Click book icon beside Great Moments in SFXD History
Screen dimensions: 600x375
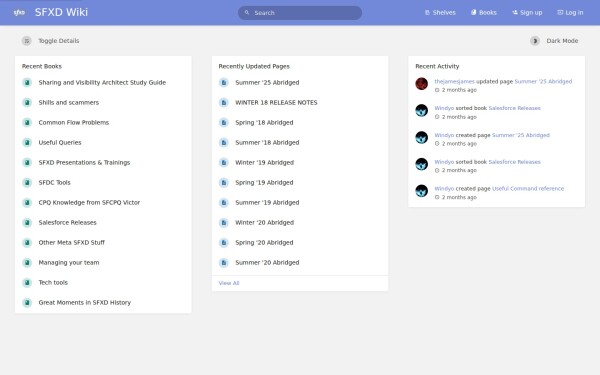pyautogui.click(x=27, y=302)
